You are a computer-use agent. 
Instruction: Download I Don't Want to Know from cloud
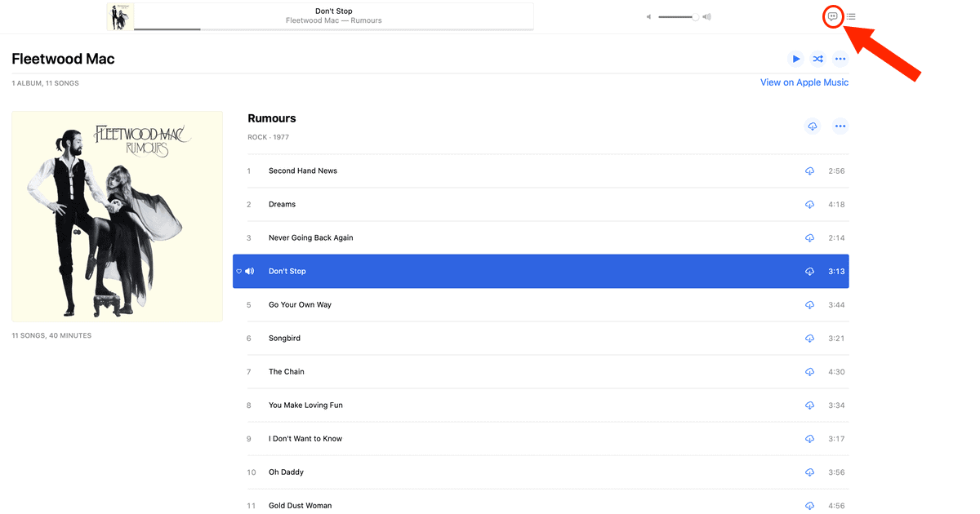coord(809,439)
